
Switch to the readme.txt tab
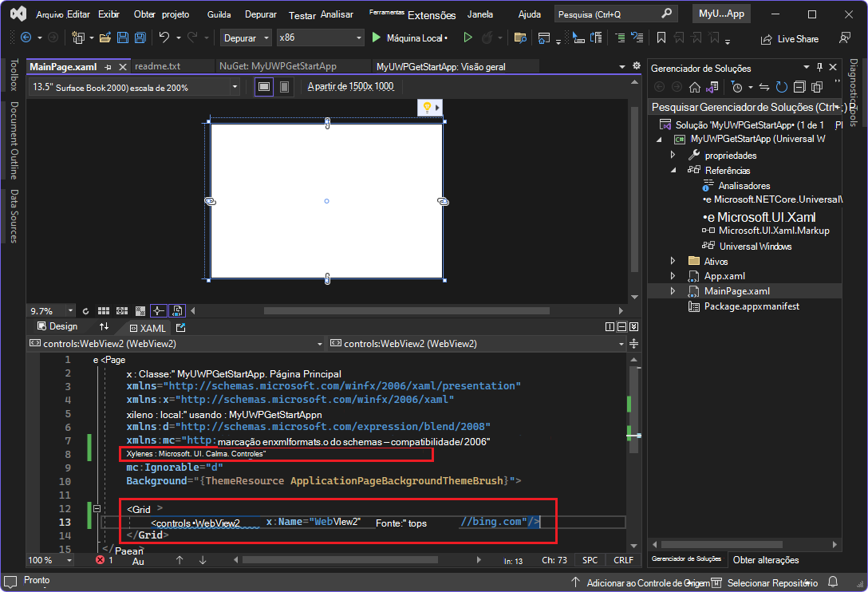coord(158,66)
